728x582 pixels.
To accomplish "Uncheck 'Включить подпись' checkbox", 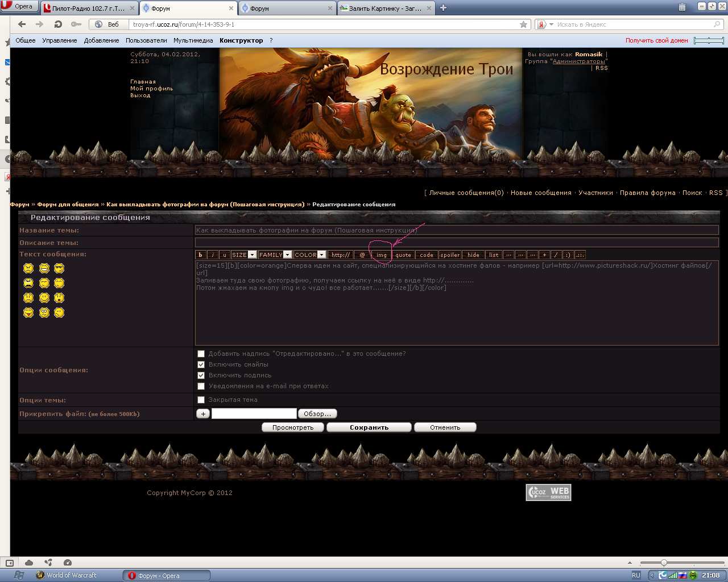I will (201, 375).
